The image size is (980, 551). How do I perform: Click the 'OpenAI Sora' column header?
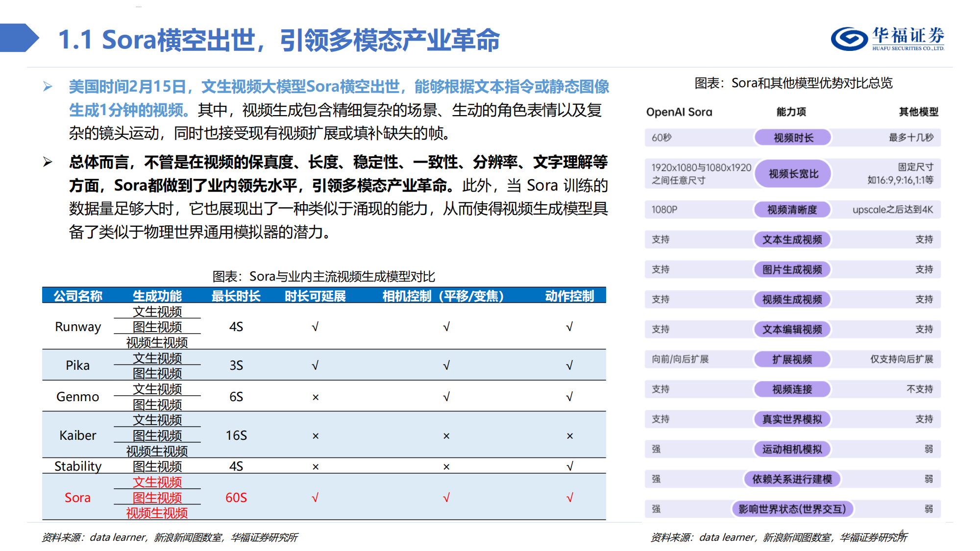[x=679, y=112]
